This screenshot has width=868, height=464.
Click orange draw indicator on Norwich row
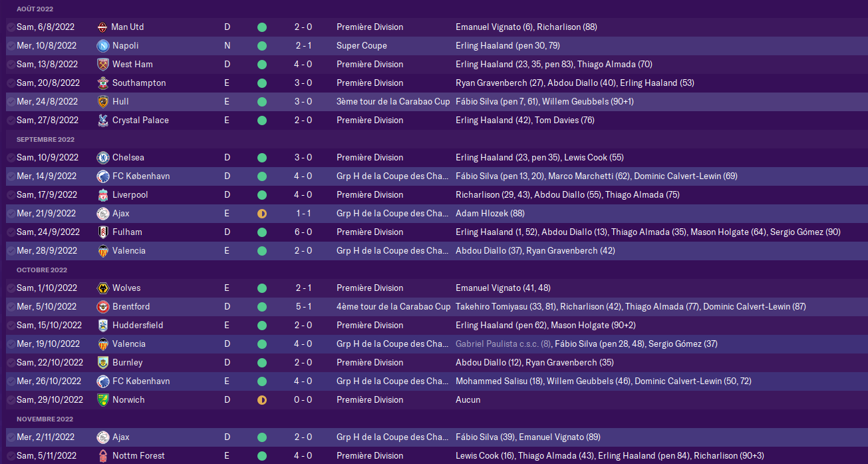pos(262,400)
